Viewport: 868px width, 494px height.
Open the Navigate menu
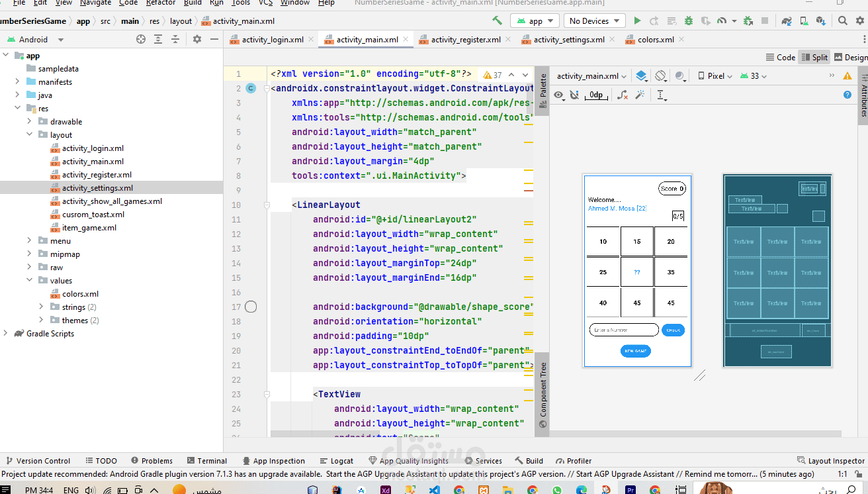[x=96, y=3]
